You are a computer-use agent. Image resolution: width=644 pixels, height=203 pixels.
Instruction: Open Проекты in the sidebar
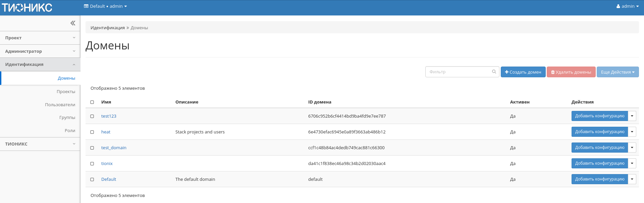pos(66,92)
